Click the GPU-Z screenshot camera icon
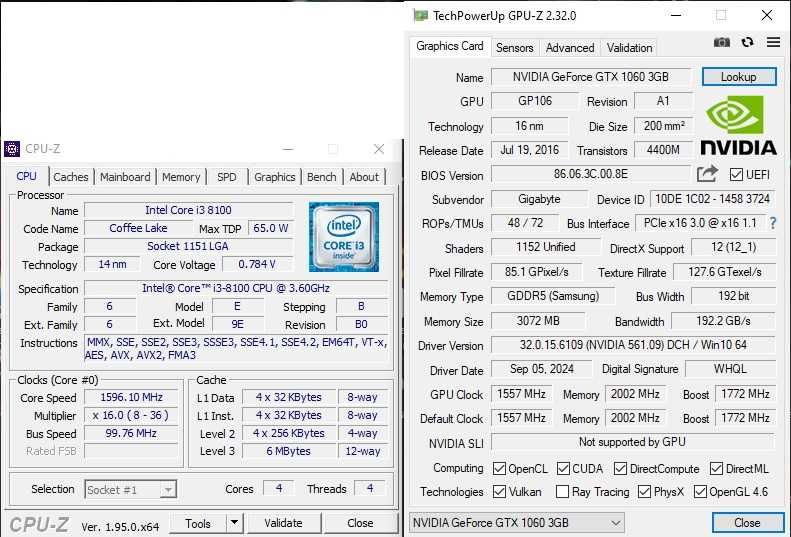Viewport: 791px width, 537px height. pyautogui.click(x=722, y=42)
